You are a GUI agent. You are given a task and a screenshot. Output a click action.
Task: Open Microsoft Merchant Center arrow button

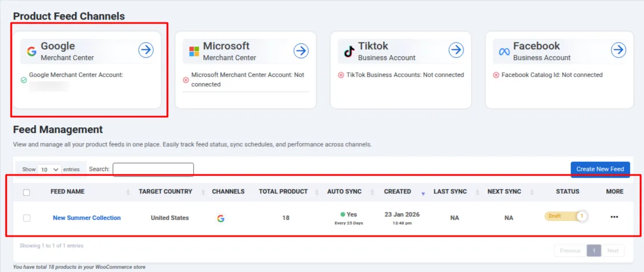[301, 50]
